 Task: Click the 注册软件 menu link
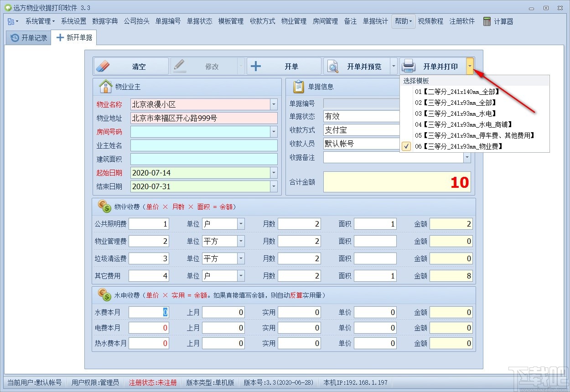461,21
